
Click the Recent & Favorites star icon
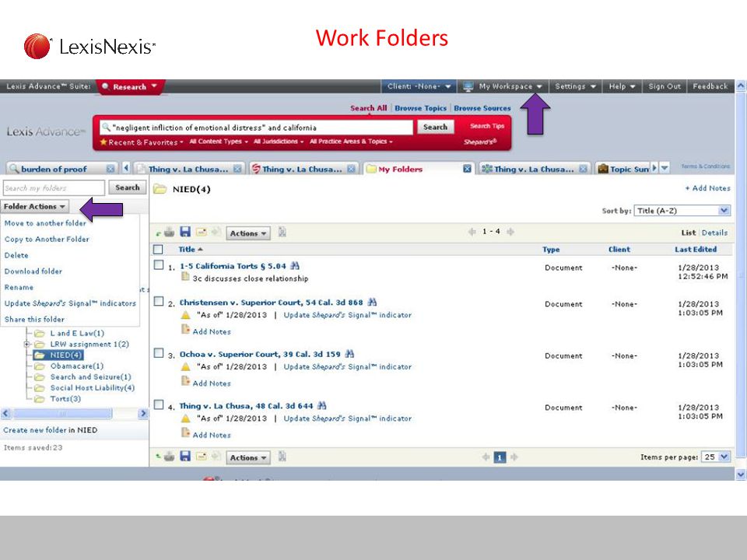tap(103, 142)
